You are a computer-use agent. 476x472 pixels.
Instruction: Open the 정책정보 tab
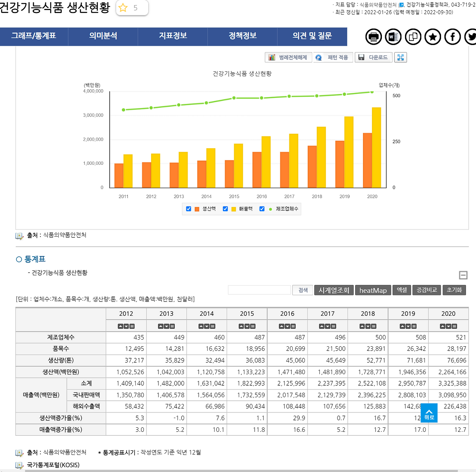coord(242,36)
